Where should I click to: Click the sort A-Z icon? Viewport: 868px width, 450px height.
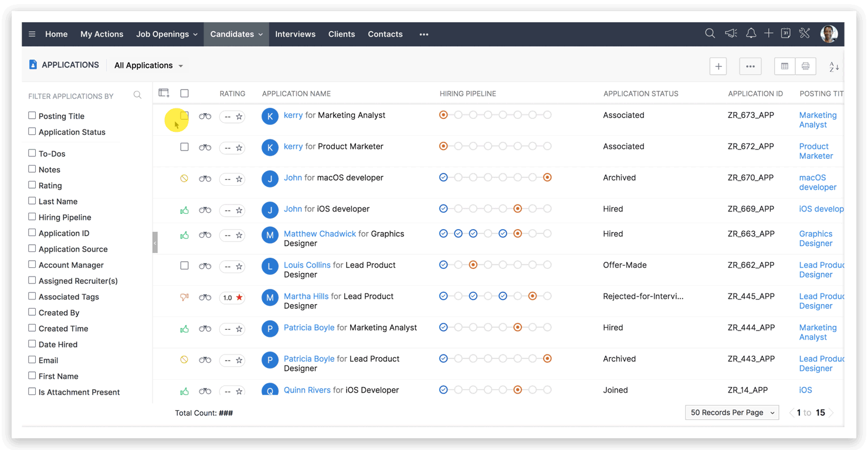pos(834,67)
